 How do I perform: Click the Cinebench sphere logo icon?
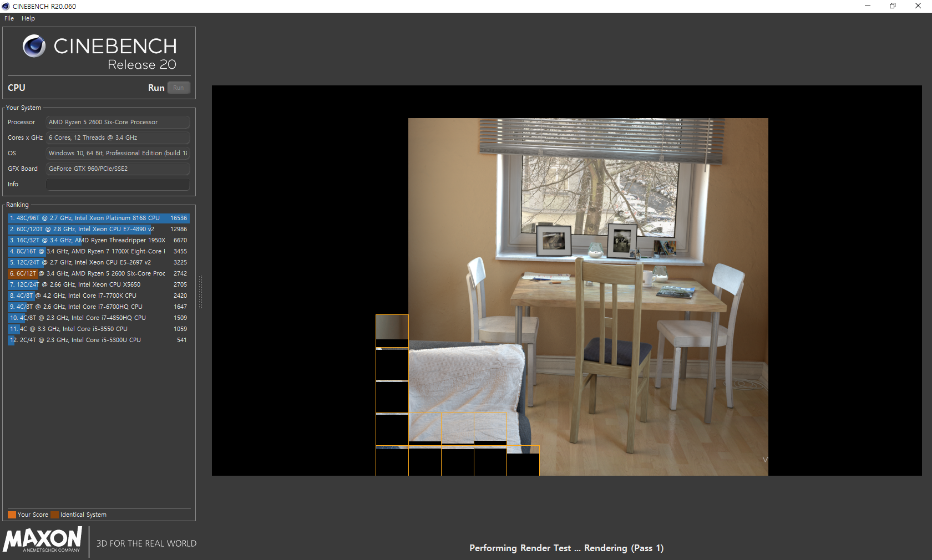point(34,45)
